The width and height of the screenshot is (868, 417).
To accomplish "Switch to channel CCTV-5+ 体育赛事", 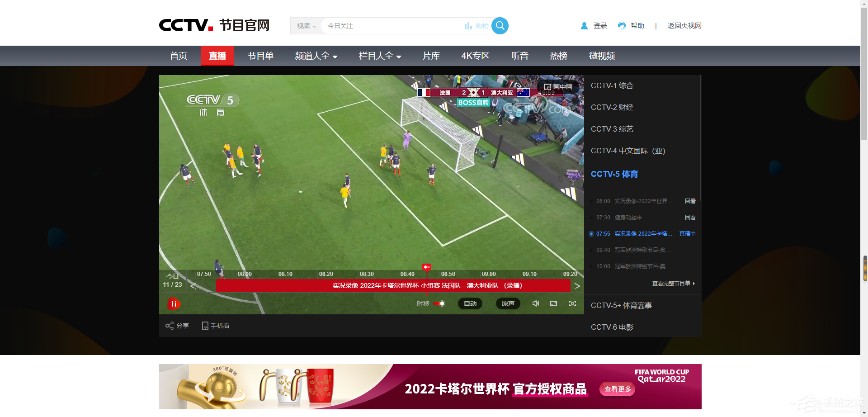I will [x=621, y=305].
